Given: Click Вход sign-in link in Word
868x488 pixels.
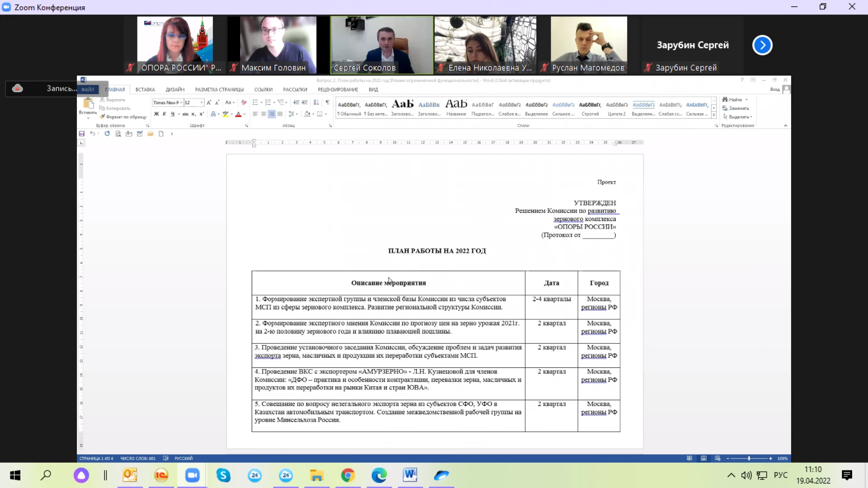Looking at the screenshot, I should (775, 90).
